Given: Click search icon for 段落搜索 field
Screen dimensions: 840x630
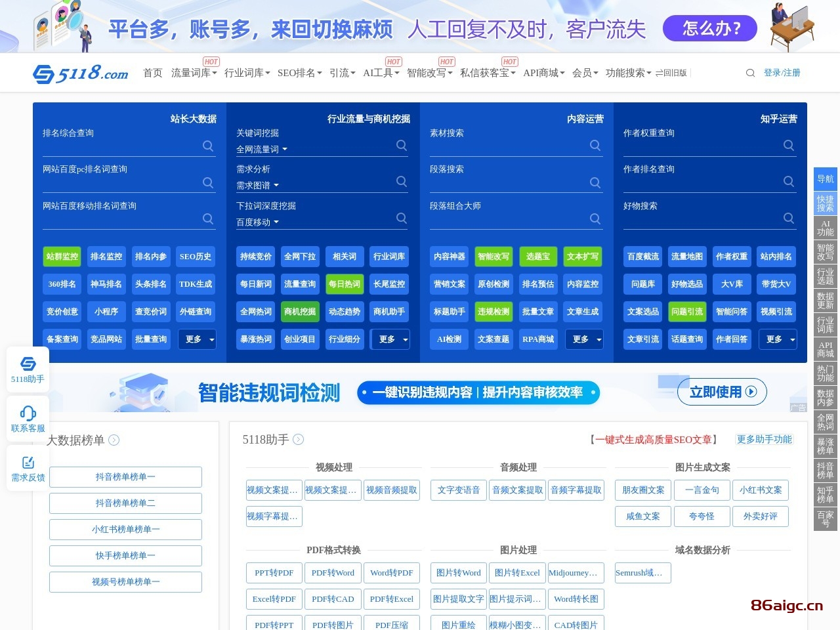Looking at the screenshot, I should pyautogui.click(x=595, y=182).
